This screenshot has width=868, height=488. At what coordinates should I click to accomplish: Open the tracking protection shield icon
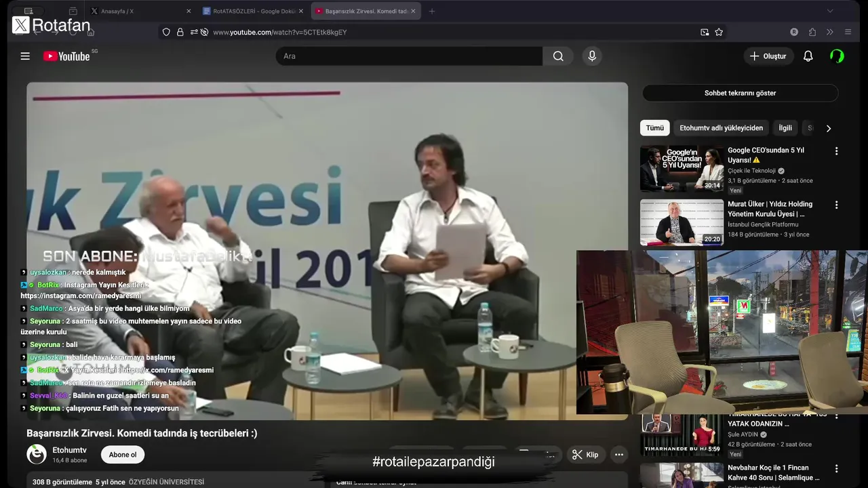(x=166, y=32)
